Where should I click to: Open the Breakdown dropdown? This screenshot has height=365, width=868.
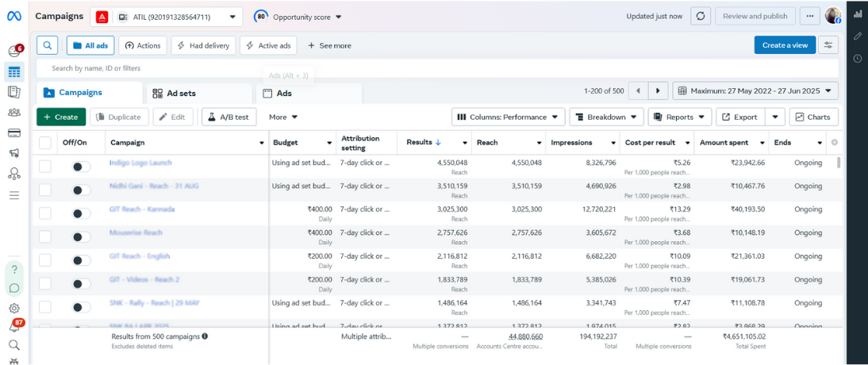(x=607, y=117)
